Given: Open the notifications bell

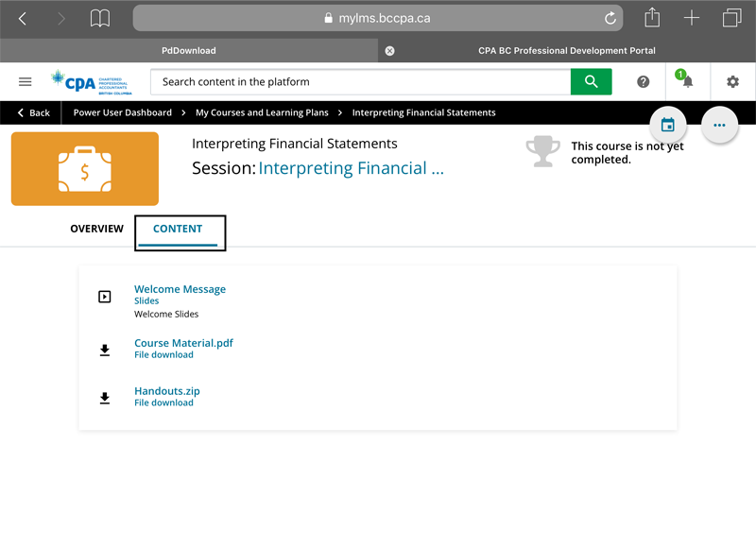Looking at the screenshot, I should point(687,82).
